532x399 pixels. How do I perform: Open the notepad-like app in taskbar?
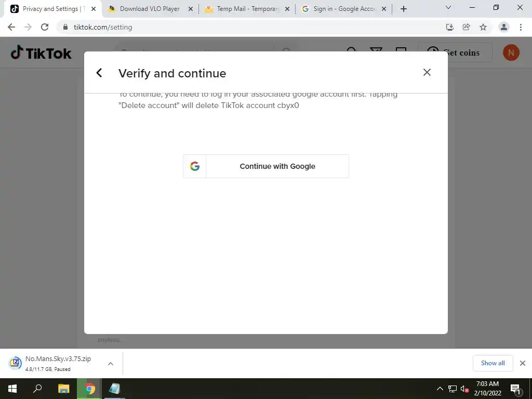point(115,389)
